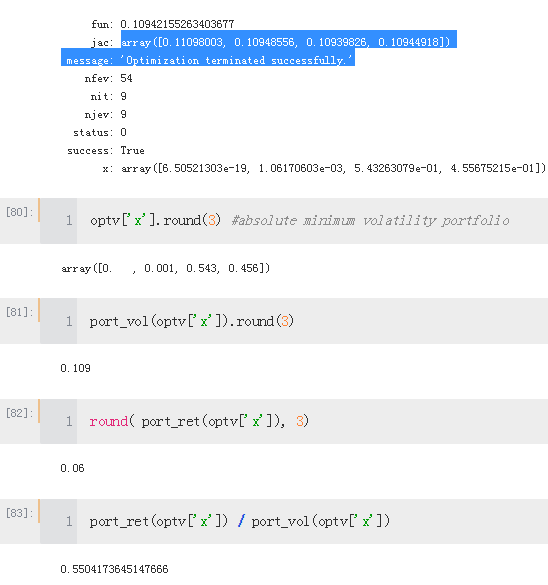
Task: Click output array([0., 0.001, 0.543, 0.456])
Action: coord(166,268)
